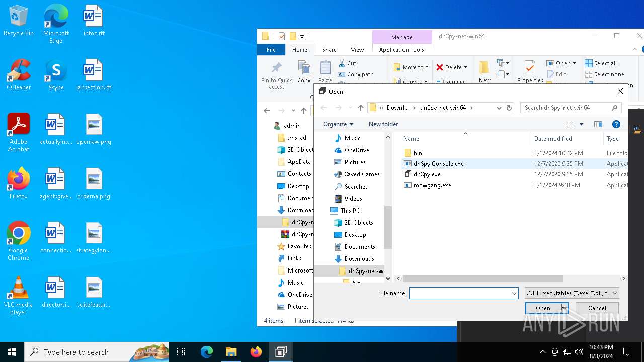Screen dimensions: 644x362
Task: Click File Explorer taskbar icon
Action: click(x=231, y=352)
